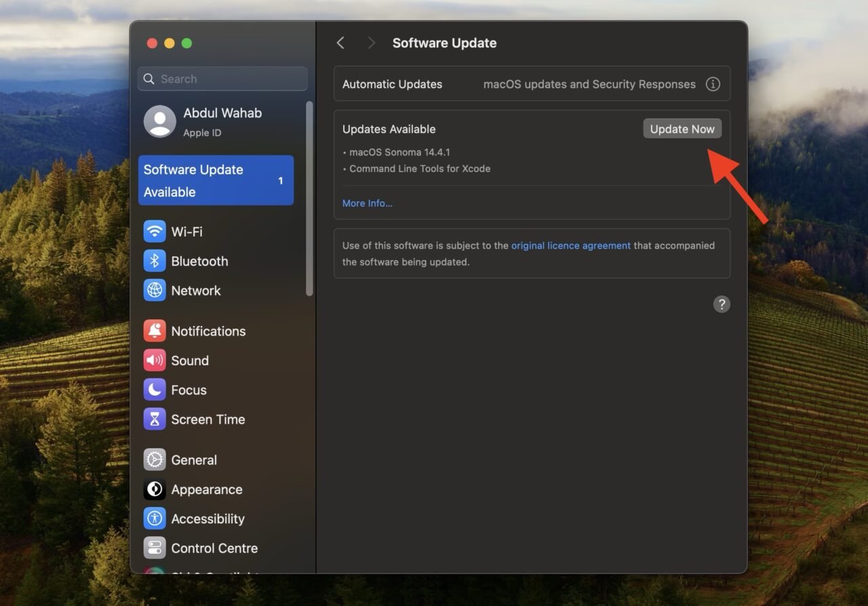This screenshot has height=606, width=868.
Task: Open the Focus settings label
Action: tap(189, 390)
